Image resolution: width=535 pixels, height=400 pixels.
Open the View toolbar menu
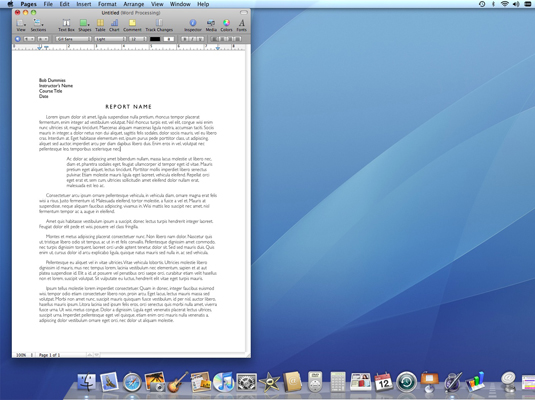tap(21, 25)
